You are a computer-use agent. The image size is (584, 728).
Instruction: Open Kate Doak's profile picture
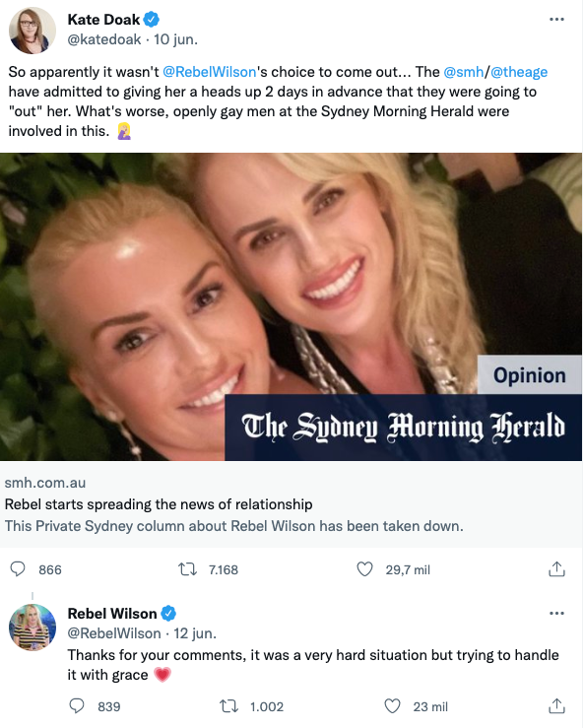tap(32, 31)
